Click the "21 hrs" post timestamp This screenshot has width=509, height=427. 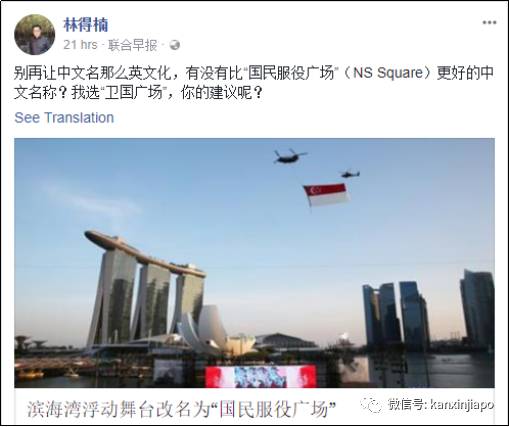click(x=80, y=45)
